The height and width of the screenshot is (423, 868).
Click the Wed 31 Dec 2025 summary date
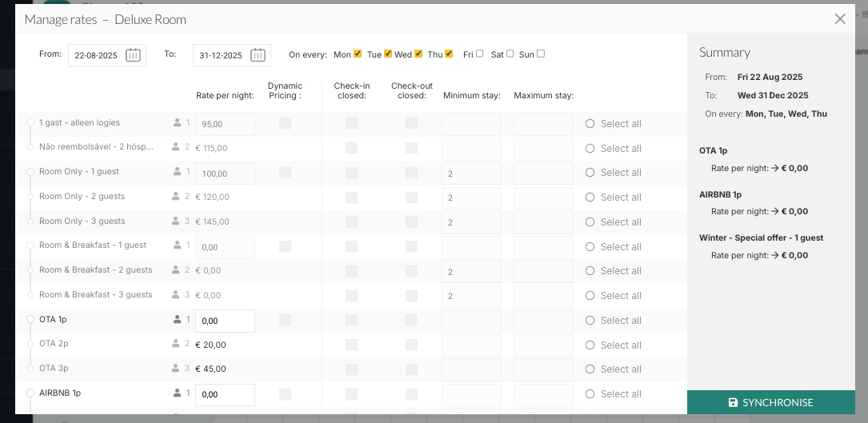pyautogui.click(x=773, y=95)
